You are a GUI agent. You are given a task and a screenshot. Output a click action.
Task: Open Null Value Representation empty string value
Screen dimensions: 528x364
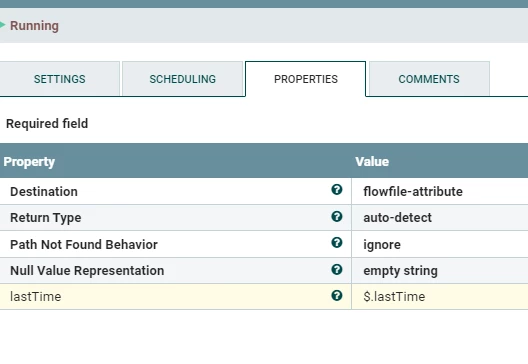tap(440, 271)
